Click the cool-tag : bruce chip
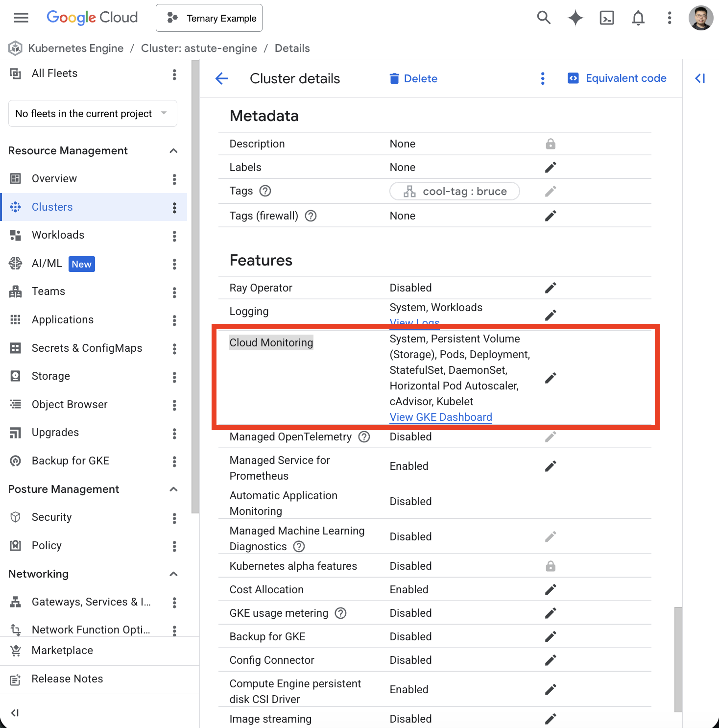The width and height of the screenshot is (719, 728). 455,192
